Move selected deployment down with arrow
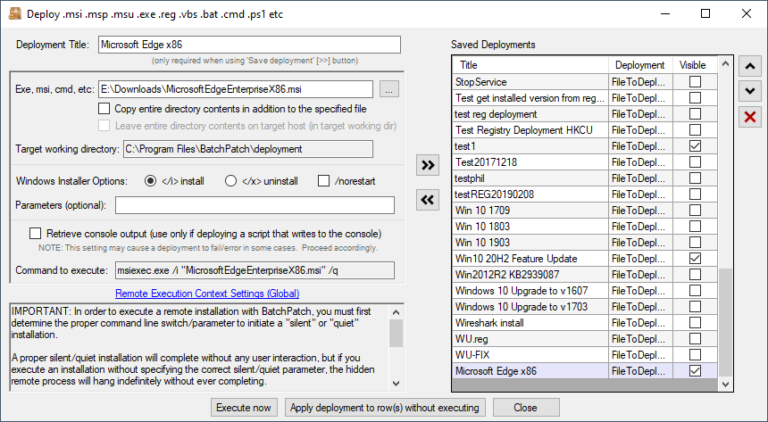Image resolution: width=768 pixels, height=422 pixels. click(x=749, y=91)
